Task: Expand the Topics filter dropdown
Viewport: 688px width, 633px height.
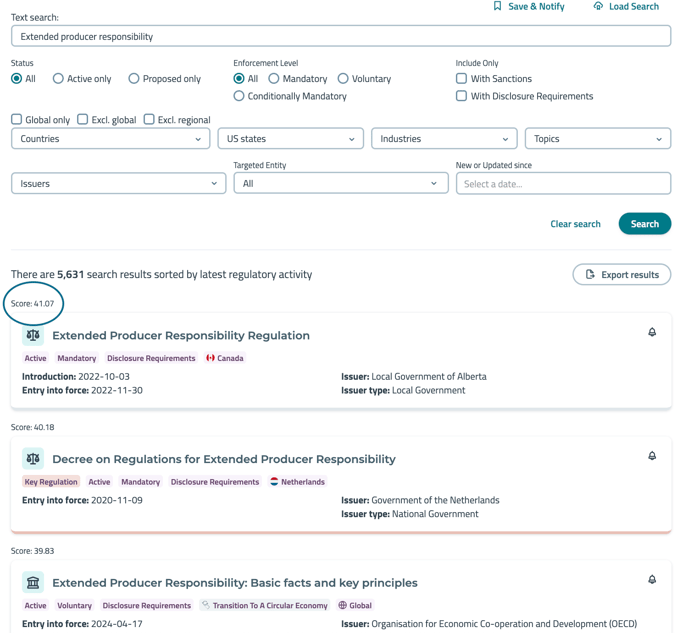Action: tap(597, 139)
